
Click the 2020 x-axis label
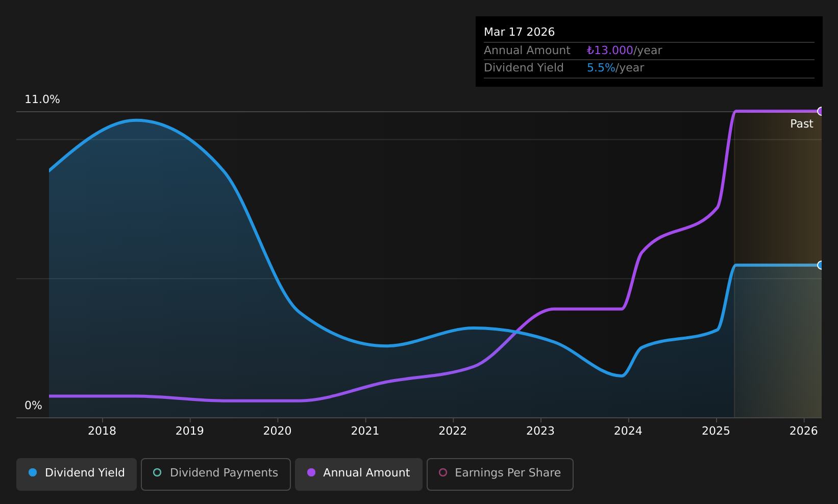coord(278,431)
